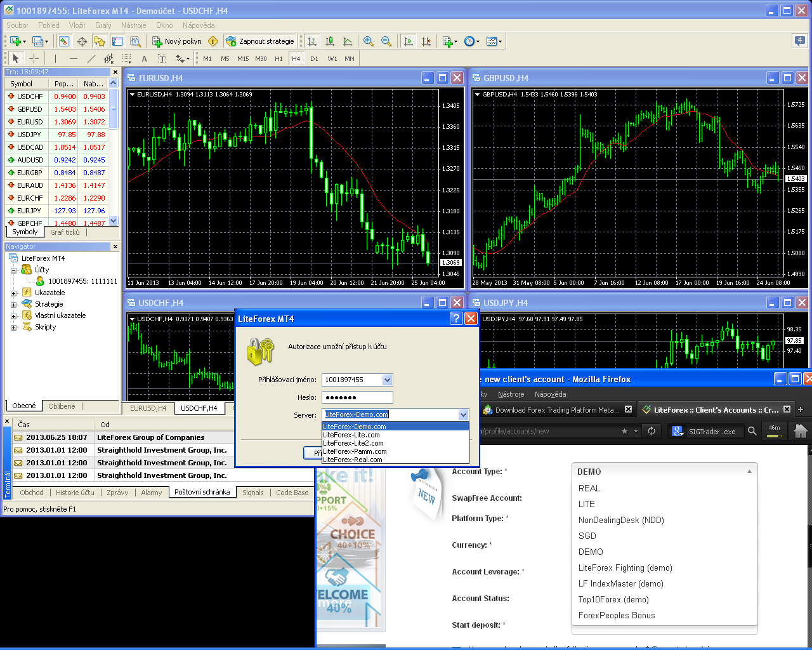Select USDJPY row in Market Watch
The height and width of the screenshot is (650, 812).
57,135
